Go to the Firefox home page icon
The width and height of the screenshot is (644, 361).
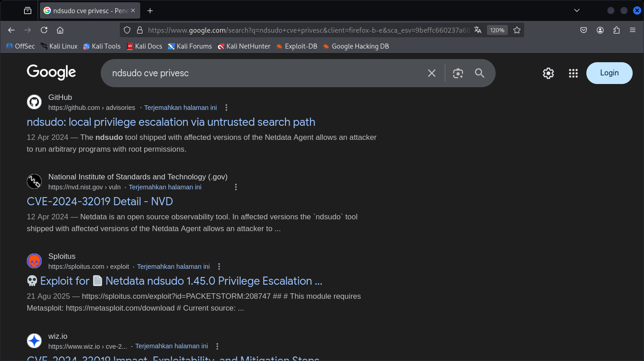pos(60,30)
